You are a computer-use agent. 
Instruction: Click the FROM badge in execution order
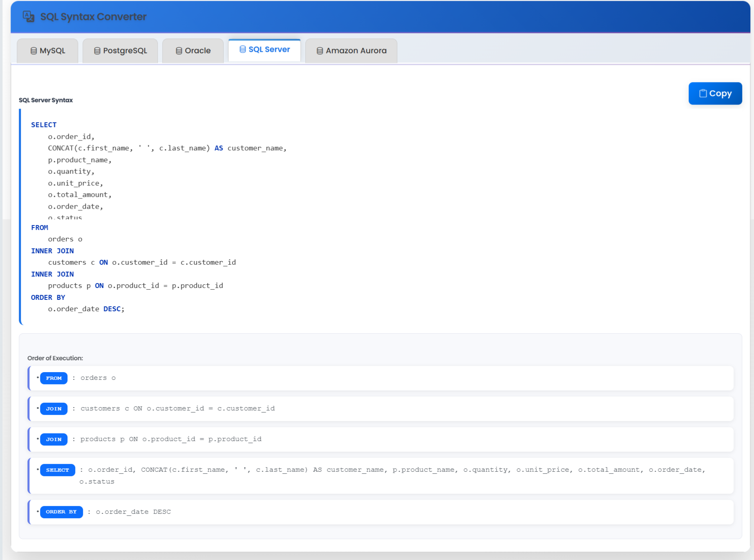[x=54, y=378]
